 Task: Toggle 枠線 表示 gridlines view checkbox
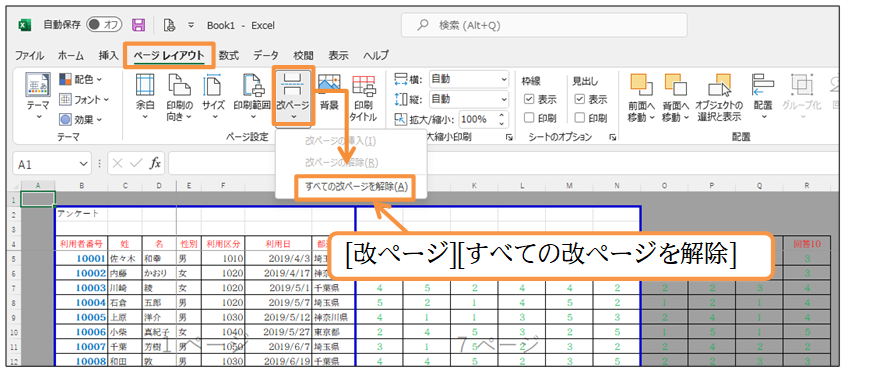[x=528, y=99]
